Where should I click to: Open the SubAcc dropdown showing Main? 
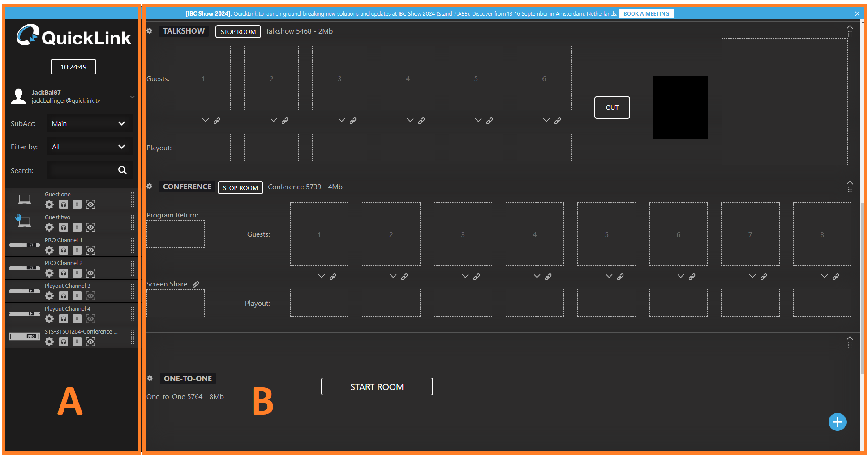90,124
